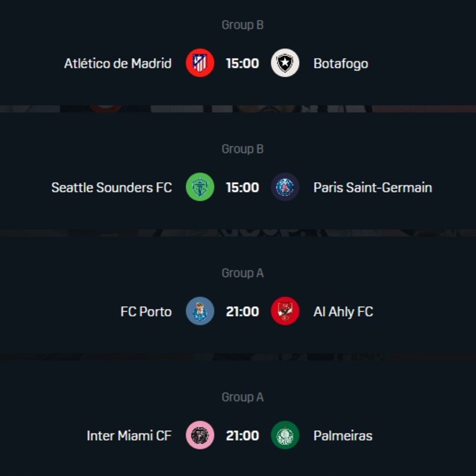Click the Atlético de Madrid crest icon
Image resolution: width=476 pixels, height=476 pixels.
[x=199, y=63]
